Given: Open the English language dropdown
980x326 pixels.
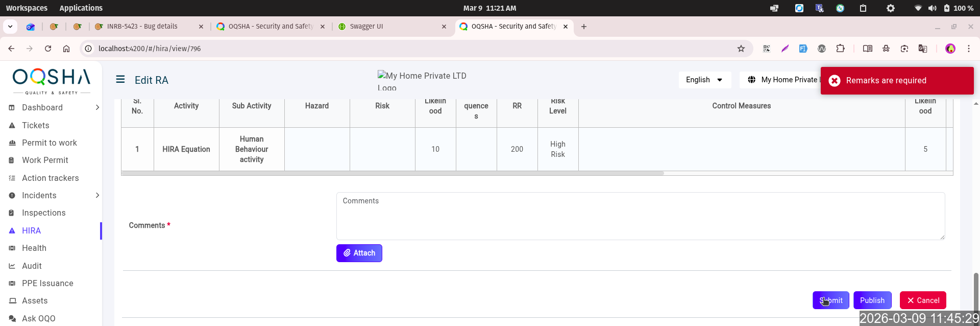Looking at the screenshot, I should (704, 80).
